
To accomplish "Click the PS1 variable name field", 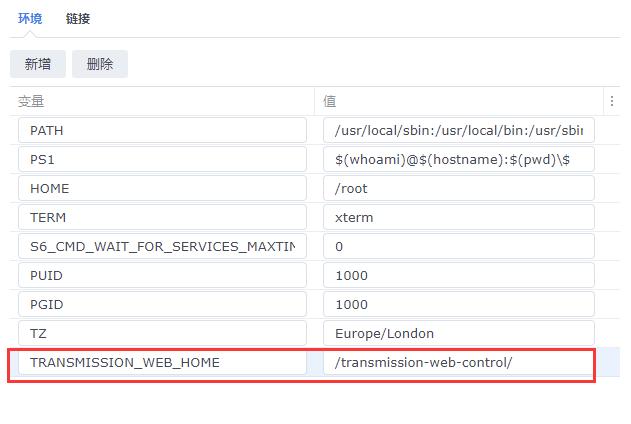I will point(162,160).
